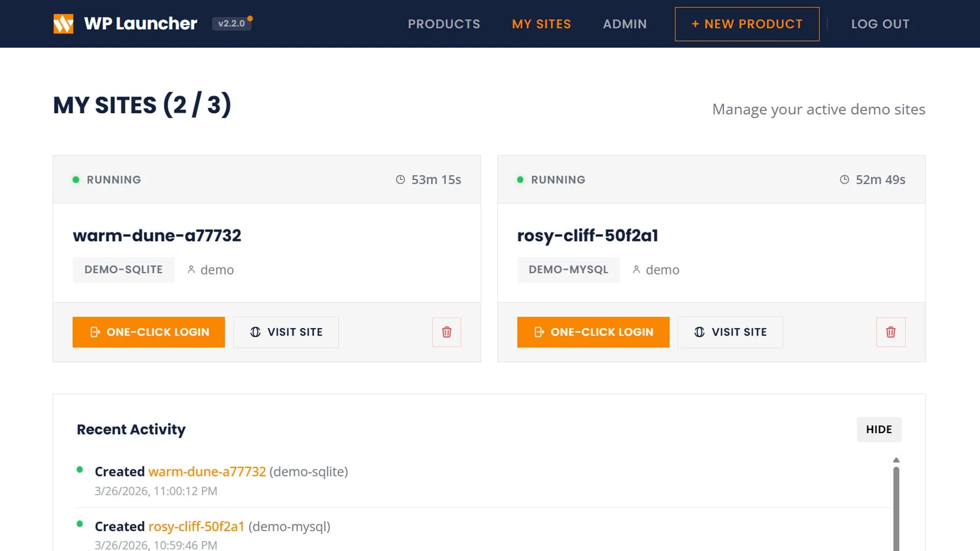980x551 pixels.
Task: Click the demo username on warm-dune card
Action: pyautogui.click(x=217, y=270)
